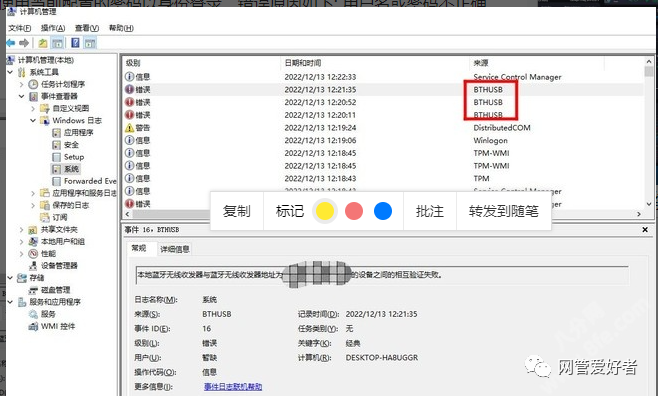Choose the red marker color
This screenshot has width=658, height=396.
click(x=354, y=211)
